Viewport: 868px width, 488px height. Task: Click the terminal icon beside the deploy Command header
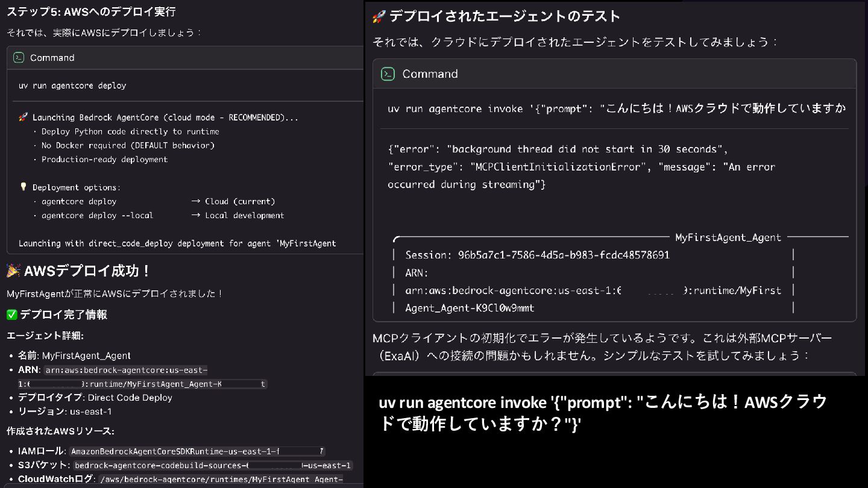pos(19,58)
